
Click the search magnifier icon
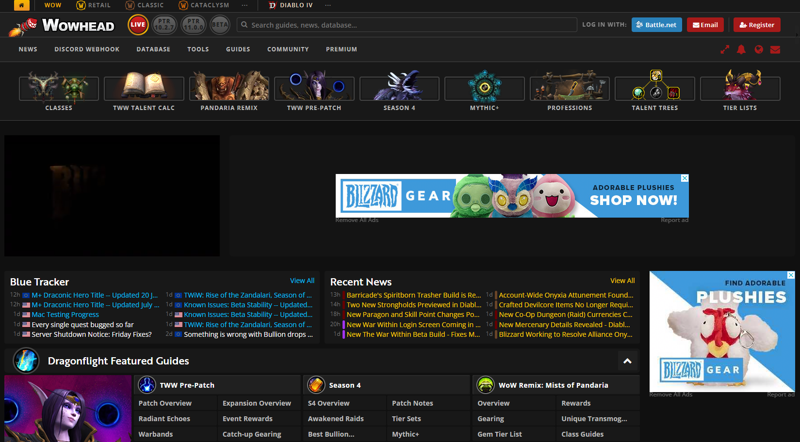click(x=244, y=24)
